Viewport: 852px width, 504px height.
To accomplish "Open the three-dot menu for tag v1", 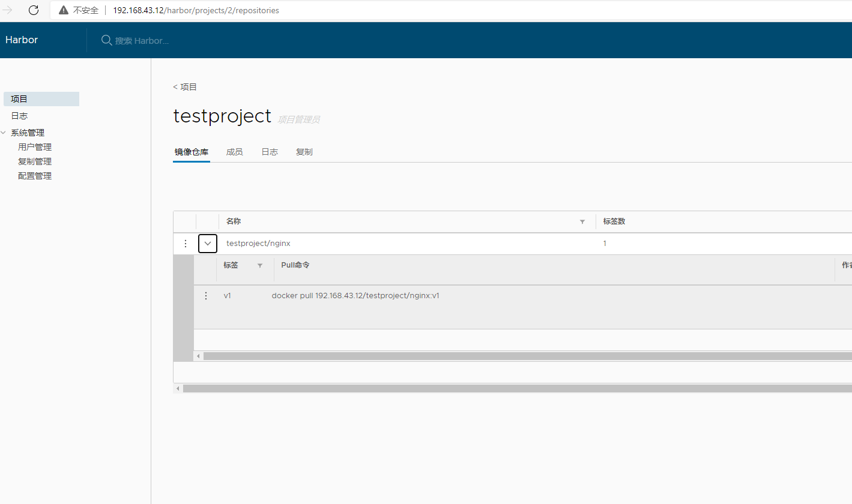I will pos(206,296).
